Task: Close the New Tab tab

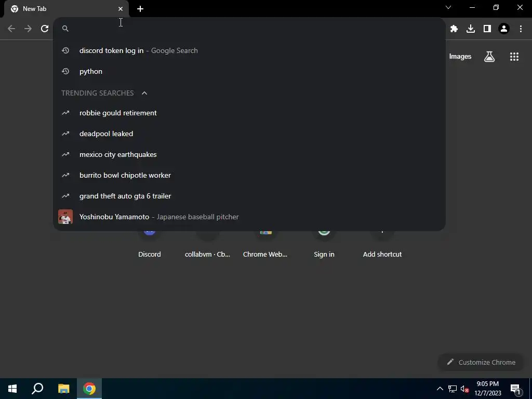Action: pyautogui.click(x=121, y=9)
